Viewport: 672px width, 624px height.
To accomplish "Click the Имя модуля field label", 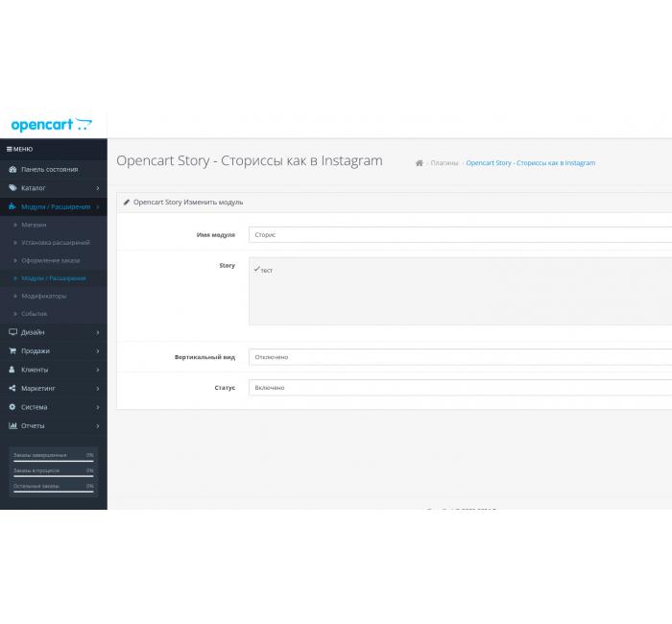I will 216,235.
